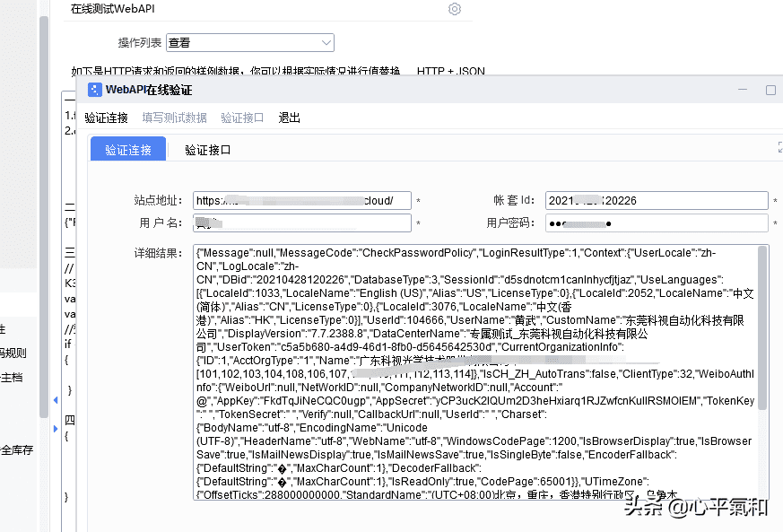Image resolution: width=783 pixels, height=532 pixels.
Task: Click the 用户密码 password field
Action: click(x=657, y=222)
